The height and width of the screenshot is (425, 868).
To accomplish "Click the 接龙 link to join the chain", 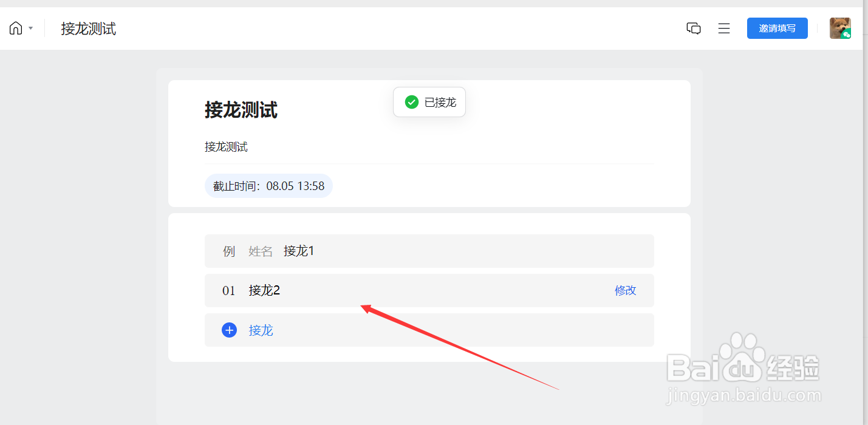I will [x=261, y=330].
